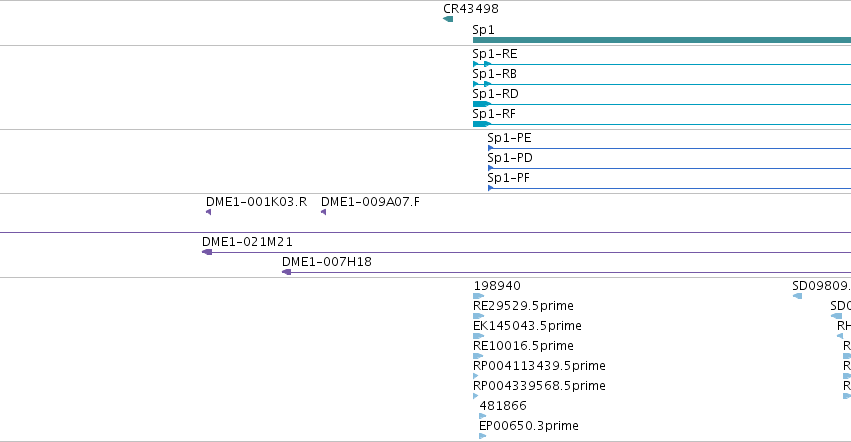
Task: Click the EK145043.5prime label
Action: [527, 326]
